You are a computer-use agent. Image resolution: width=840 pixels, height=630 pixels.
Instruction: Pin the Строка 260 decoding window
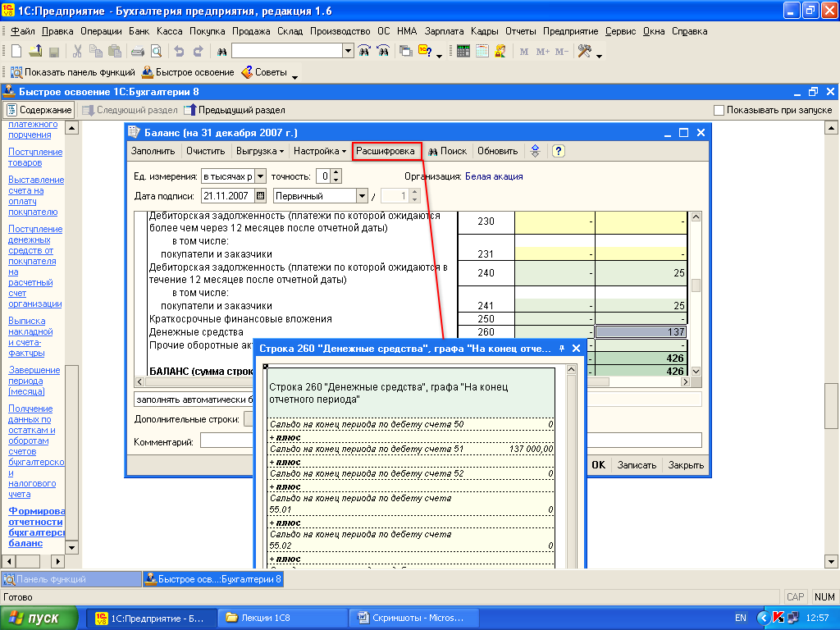point(561,349)
